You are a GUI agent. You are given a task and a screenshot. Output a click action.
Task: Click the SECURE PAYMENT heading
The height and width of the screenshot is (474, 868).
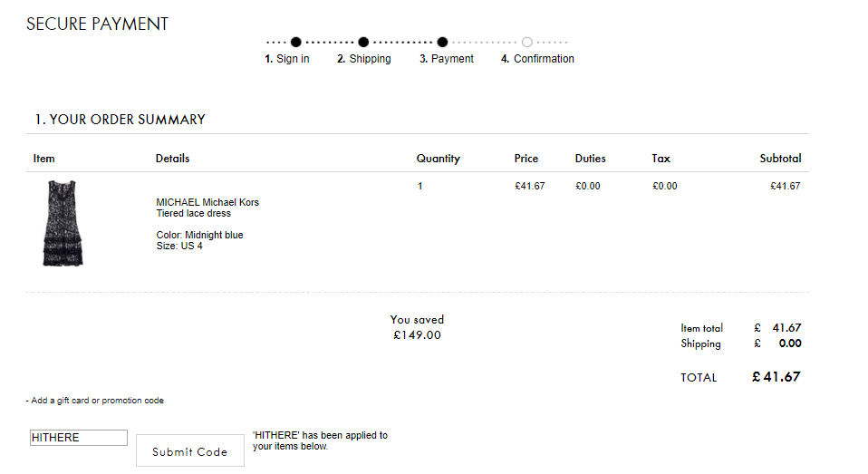point(97,24)
